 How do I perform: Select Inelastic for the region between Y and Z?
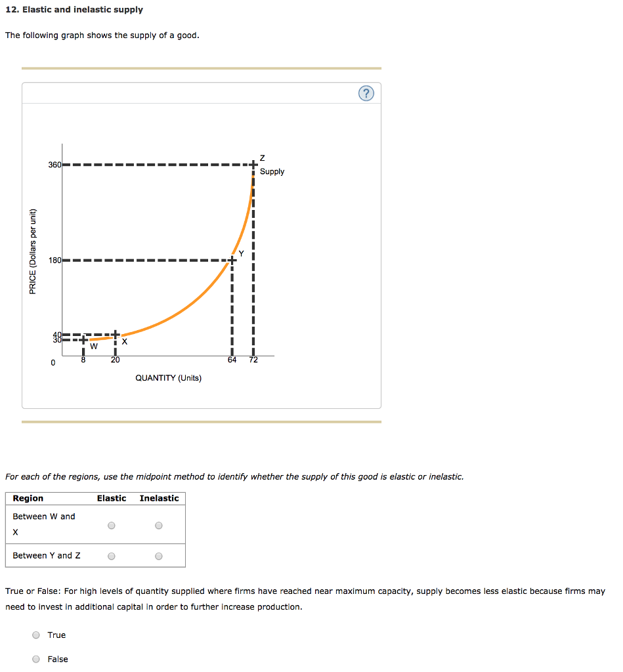[158, 555]
